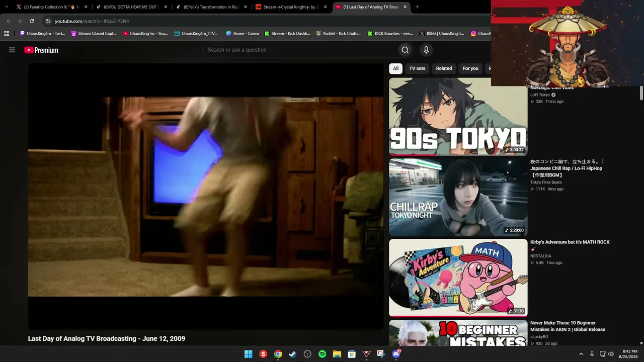The image size is (644, 362).
Task: Go back using Chrome's back arrow
Action: (x=9, y=21)
